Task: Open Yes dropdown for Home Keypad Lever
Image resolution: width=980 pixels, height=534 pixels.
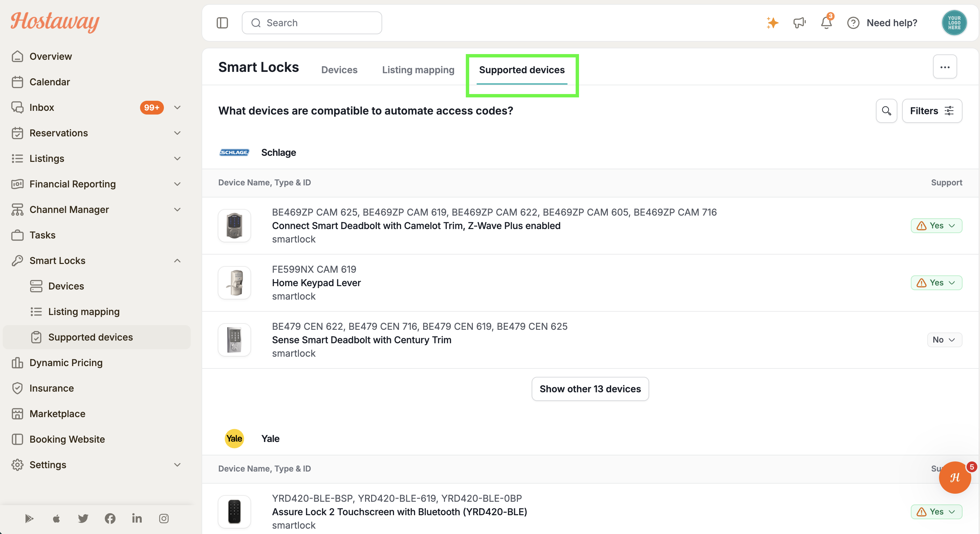Action: 936,282
